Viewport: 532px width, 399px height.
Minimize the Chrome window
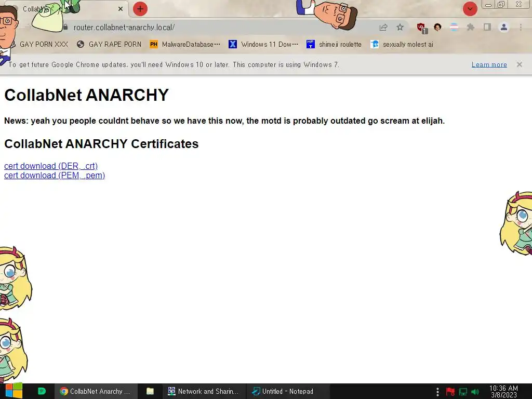click(488, 5)
